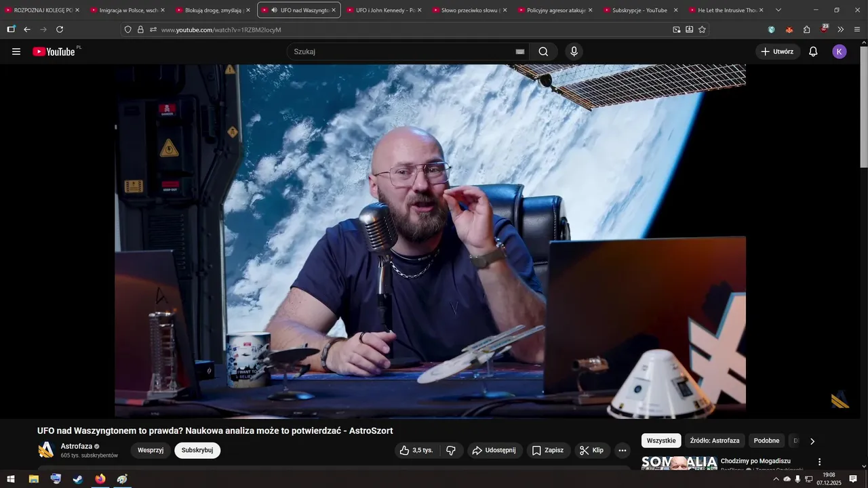Select the Źródło: Astrofaza chip

[x=715, y=441]
